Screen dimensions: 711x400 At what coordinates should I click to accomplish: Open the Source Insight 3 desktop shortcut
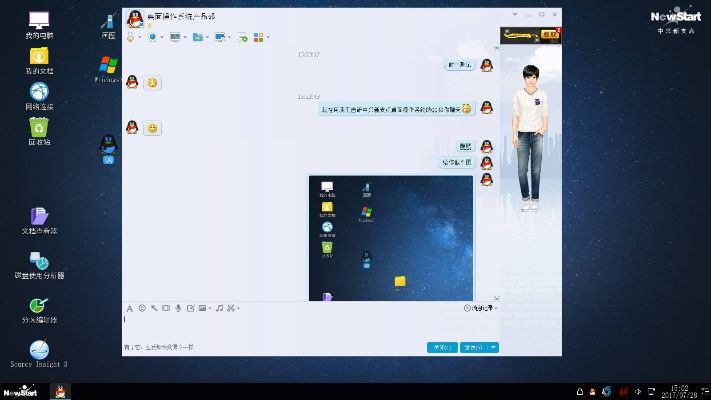pyautogui.click(x=39, y=351)
